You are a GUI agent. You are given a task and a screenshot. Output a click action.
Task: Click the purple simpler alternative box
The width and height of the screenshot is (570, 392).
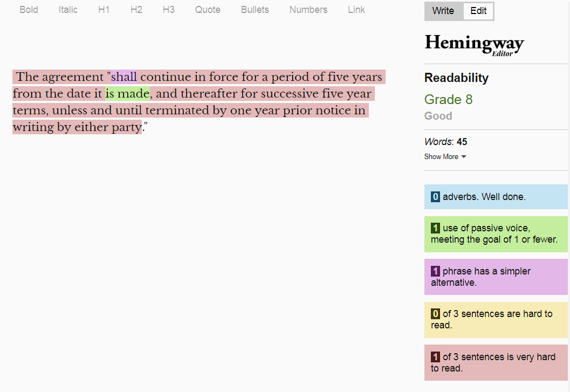496,277
